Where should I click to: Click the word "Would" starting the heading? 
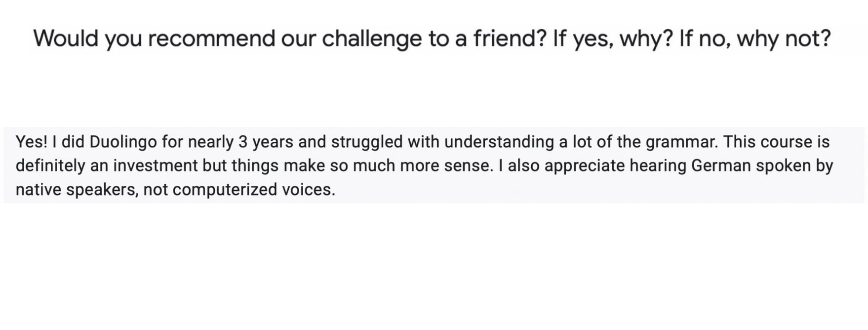point(66,39)
